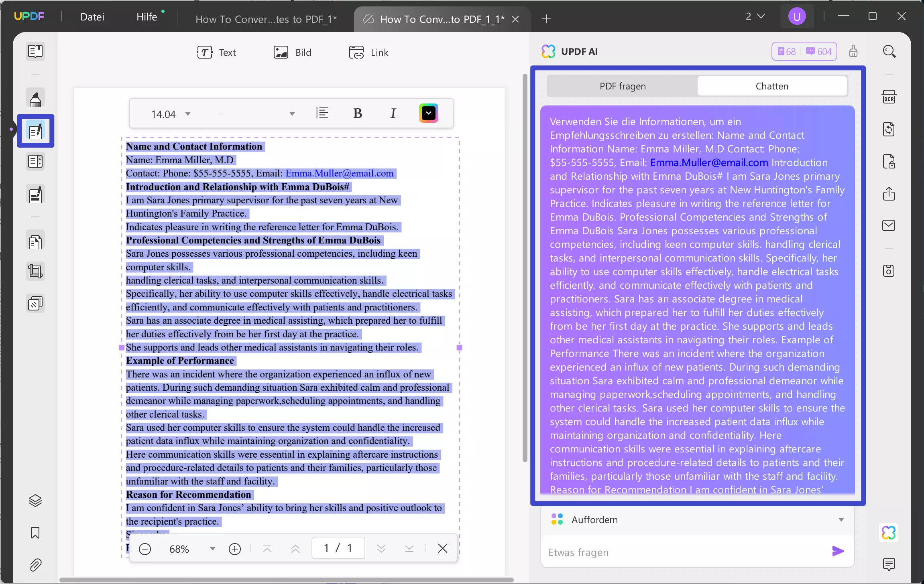924x584 pixels.
Task: Open the Organize Pages tool
Action: coord(35,242)
